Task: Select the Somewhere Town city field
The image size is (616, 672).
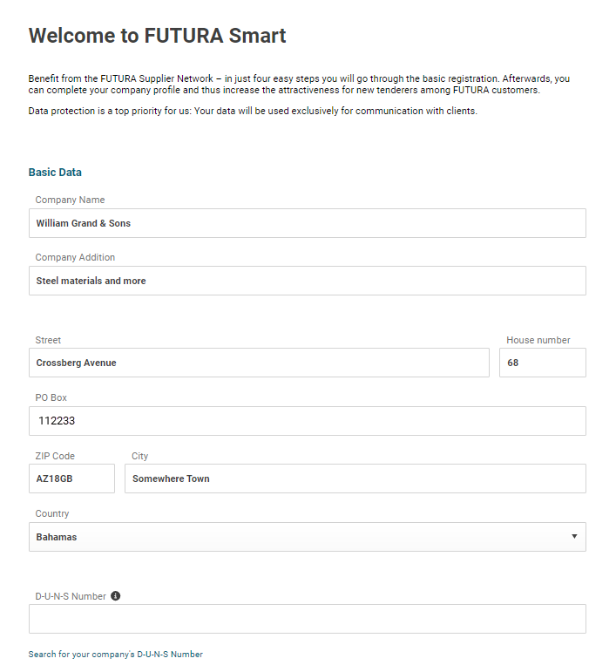Action: click(x=355, y=479)
